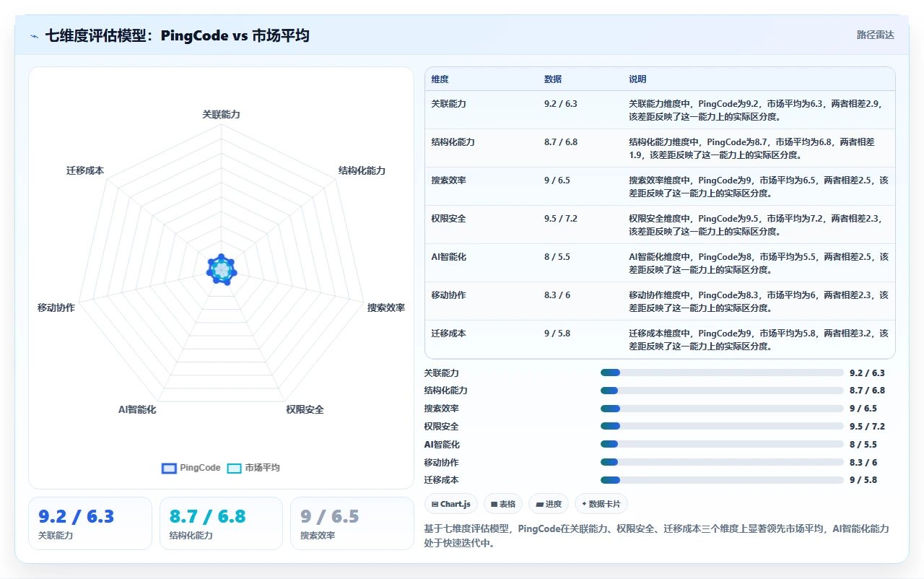Select the 表格 tag chip
924x579 pixels.
point(503,504)
